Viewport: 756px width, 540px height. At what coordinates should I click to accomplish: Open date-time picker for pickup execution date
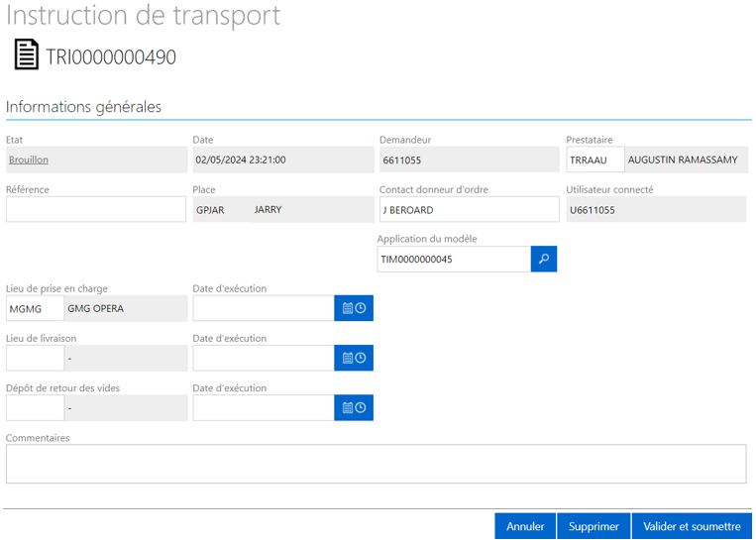pos(354,308)
